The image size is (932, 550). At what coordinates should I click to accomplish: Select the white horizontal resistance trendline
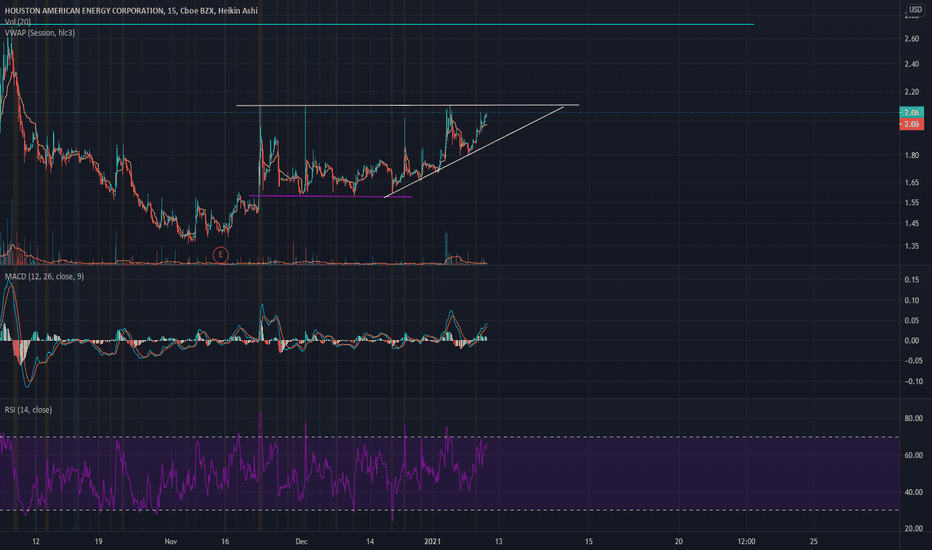pos(407,105)
